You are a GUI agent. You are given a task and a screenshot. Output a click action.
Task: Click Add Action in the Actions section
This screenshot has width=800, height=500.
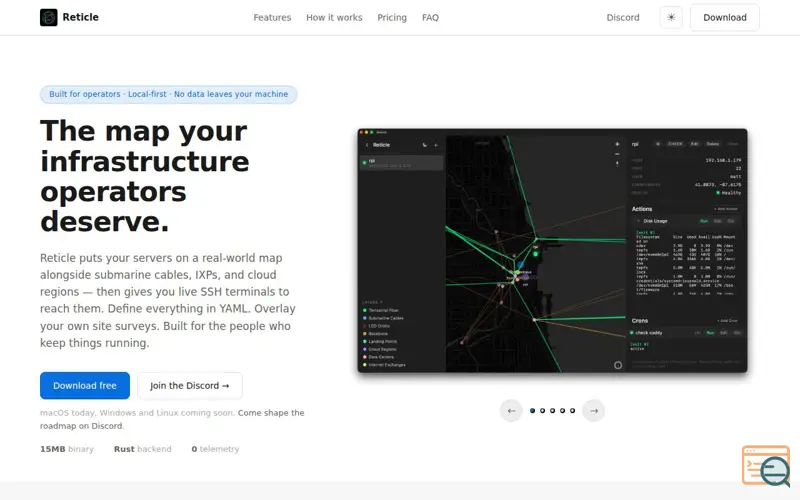726,209
